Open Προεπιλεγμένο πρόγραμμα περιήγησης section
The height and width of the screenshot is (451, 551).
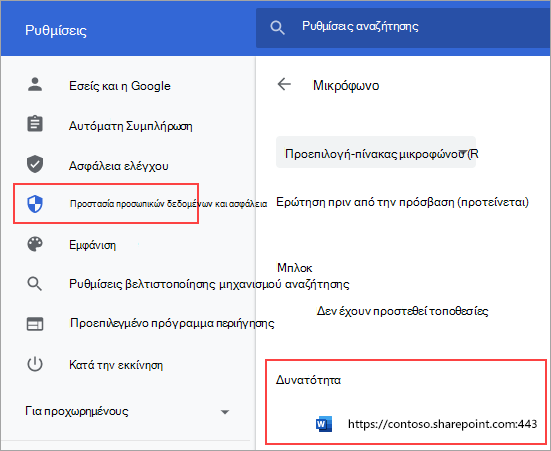pos(172,323)
